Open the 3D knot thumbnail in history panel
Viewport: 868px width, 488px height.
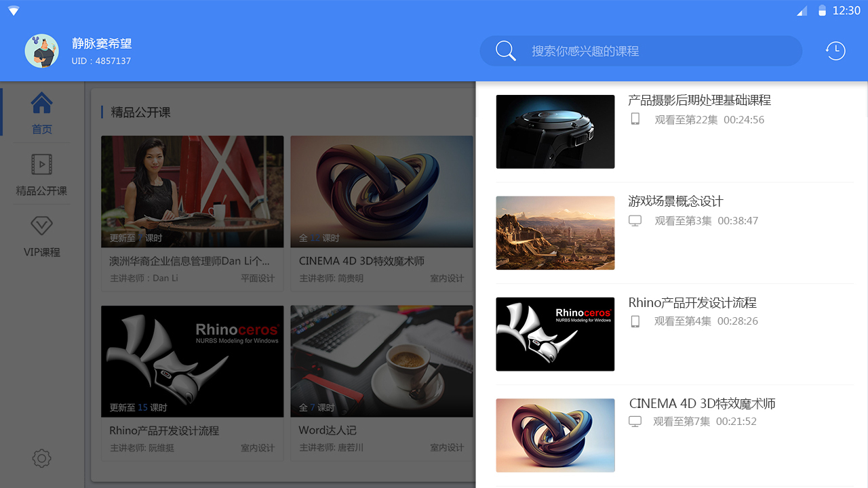point(555,435)
